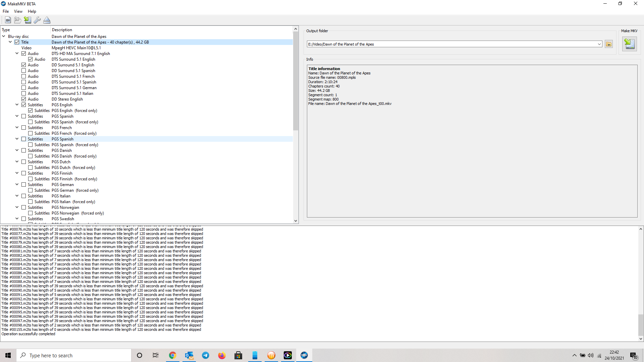The image size is (644, 362).
Task: Select the Video MpegH HEVC row
Action: click(147, 48)
